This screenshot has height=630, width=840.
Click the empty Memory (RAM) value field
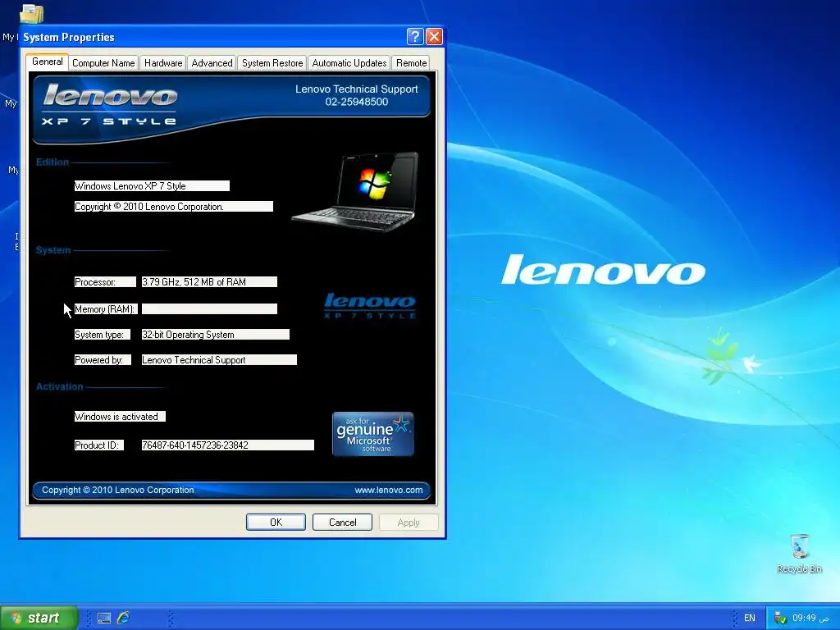tap(209, 309)
